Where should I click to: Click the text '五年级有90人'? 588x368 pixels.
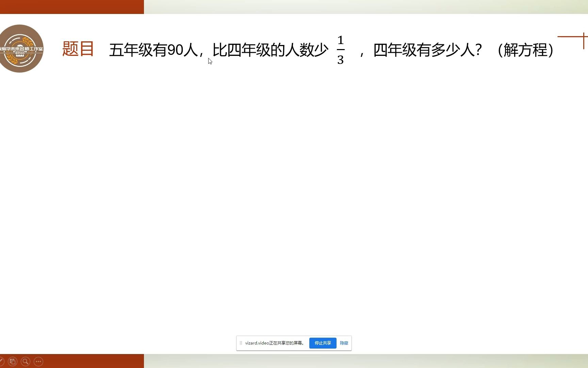153,50
